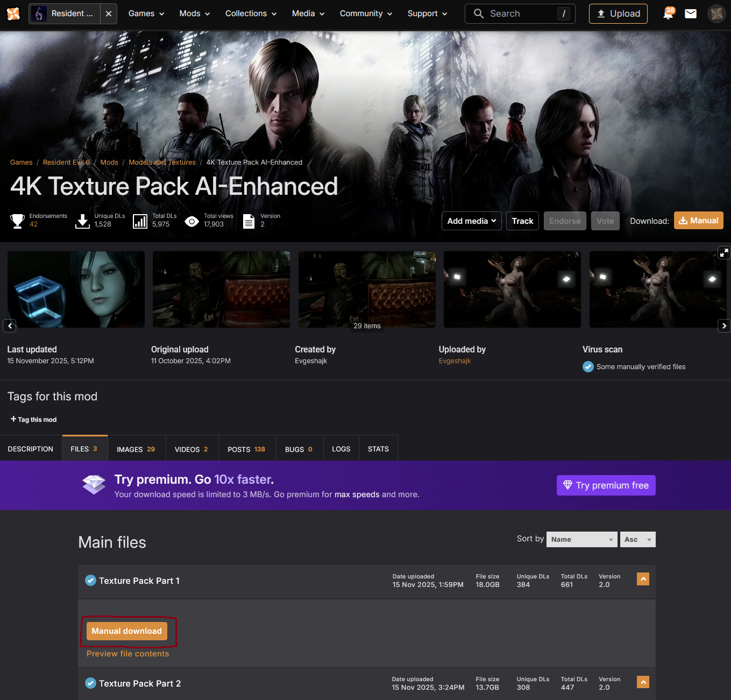731x700 pixels.
Task: Click Tag this mod
Action: tap(33, 420)
